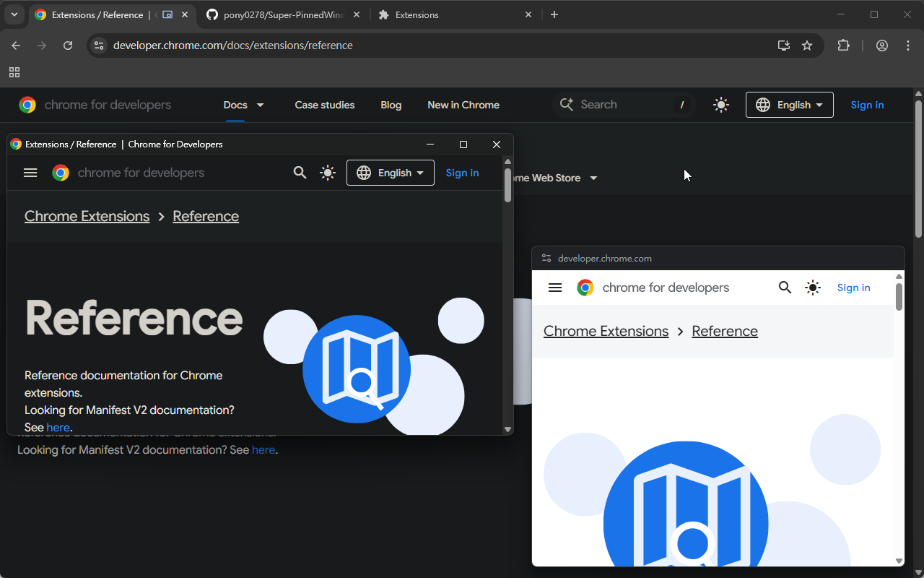Click 'Looking for Manifest V2 documentation?' in pinned window
Viewport: 924px width, 578px height.
[129, 410]
